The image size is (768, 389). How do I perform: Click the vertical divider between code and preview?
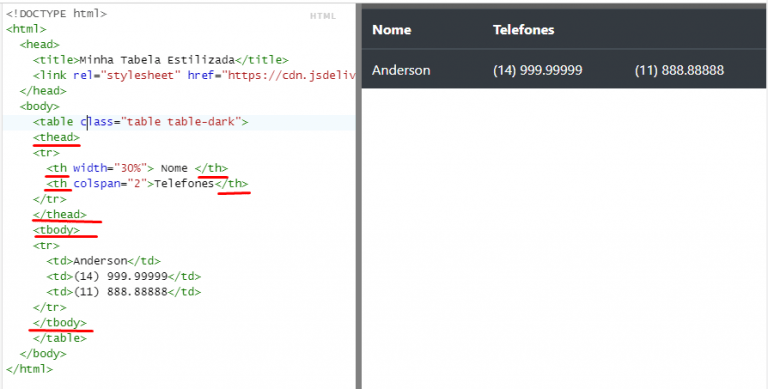[359, 196]
